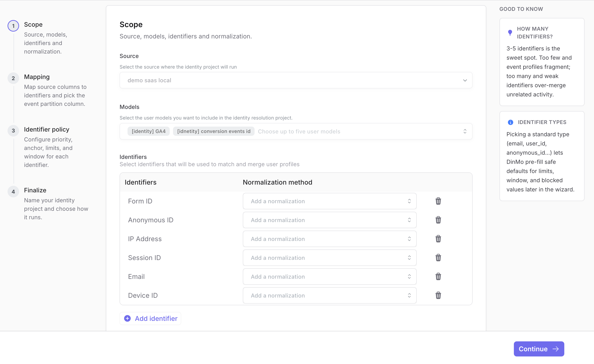Screen dimensions: 594x364
Task: Delete the IP Address identifier row
Action: pyautogui.click(x=438, y=239)
